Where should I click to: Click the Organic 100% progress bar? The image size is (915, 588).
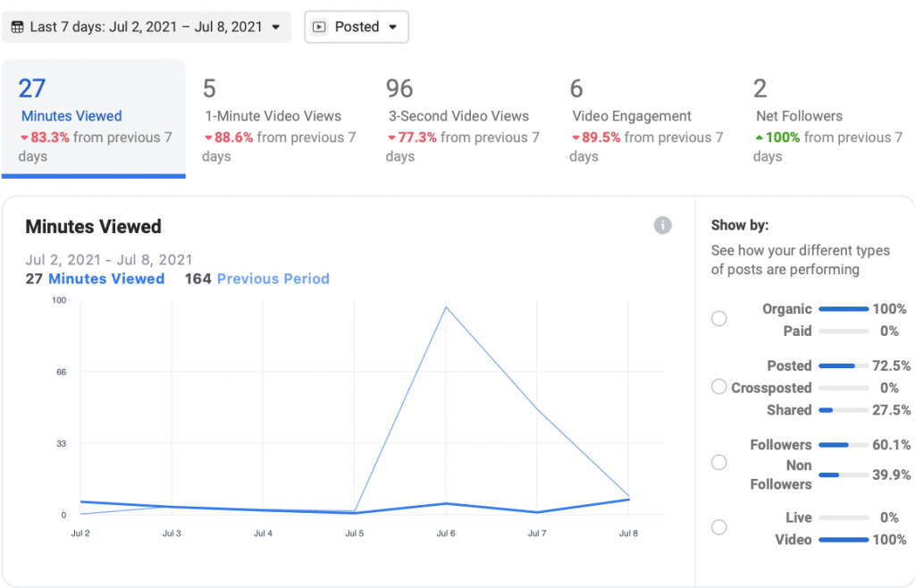843,309
